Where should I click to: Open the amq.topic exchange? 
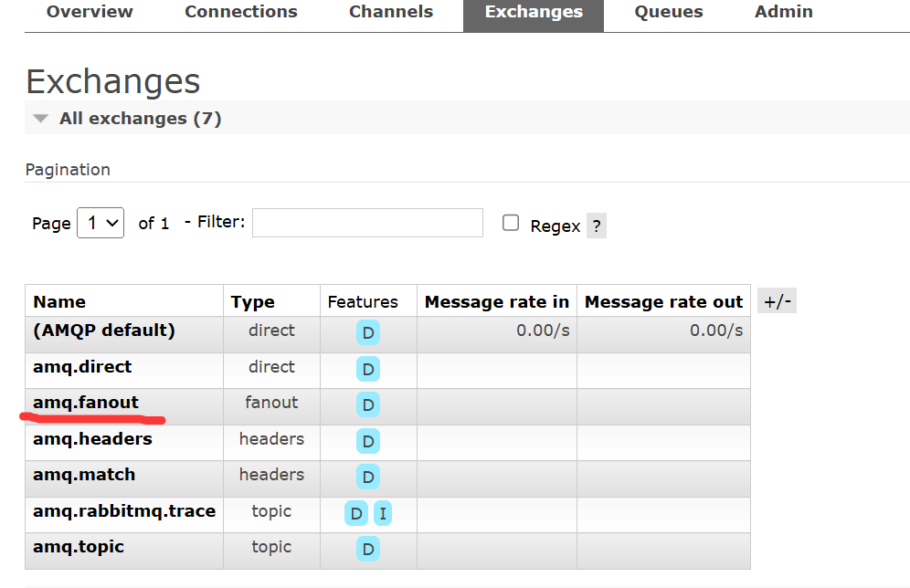coord(79,547)
